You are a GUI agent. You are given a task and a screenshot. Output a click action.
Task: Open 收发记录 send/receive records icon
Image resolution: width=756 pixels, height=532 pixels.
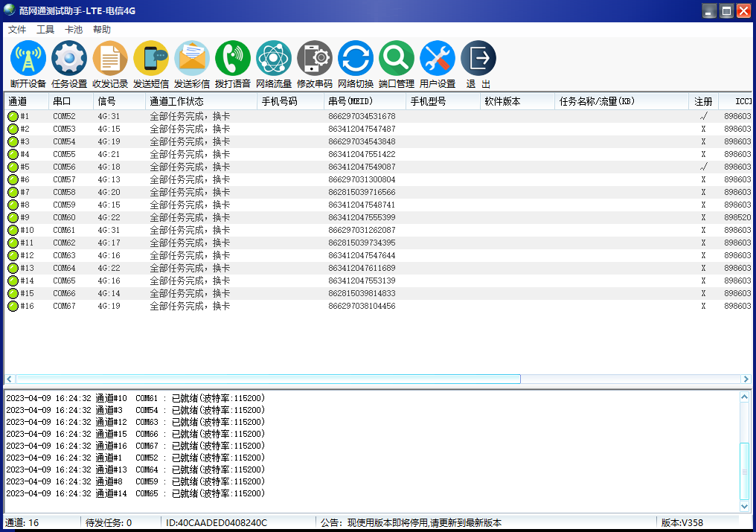[x=110, y=58]
